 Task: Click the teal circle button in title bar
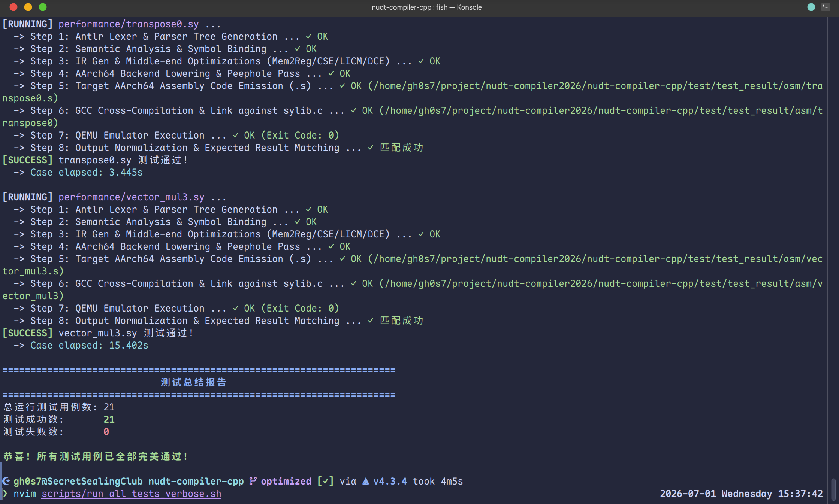click(811, 7)
